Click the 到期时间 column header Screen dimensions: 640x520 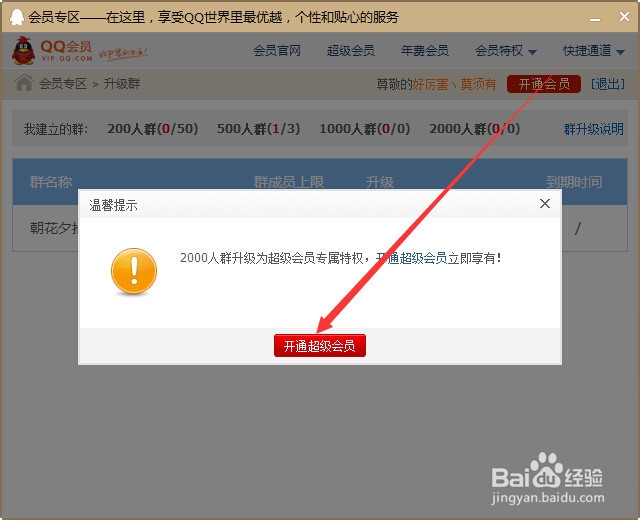coord(574,182)
